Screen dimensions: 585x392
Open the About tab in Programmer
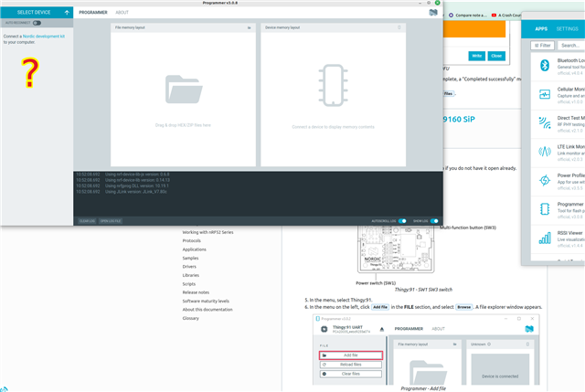pyautogui.click(x=122, y=12)
